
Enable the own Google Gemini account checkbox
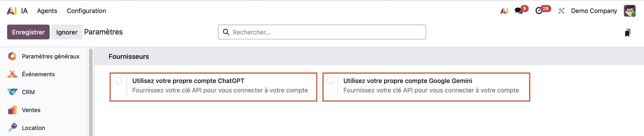pos(330,81)
